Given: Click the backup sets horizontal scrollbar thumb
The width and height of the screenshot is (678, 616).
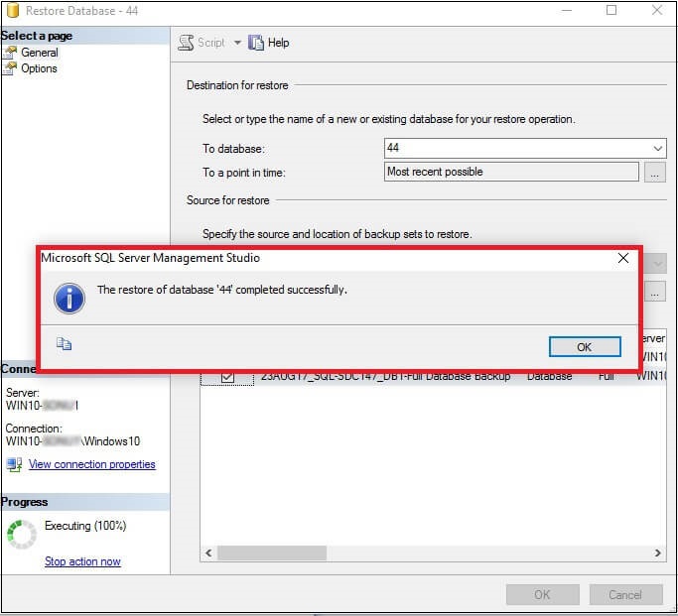Looking at the screenshot, I should click(272, 553).
